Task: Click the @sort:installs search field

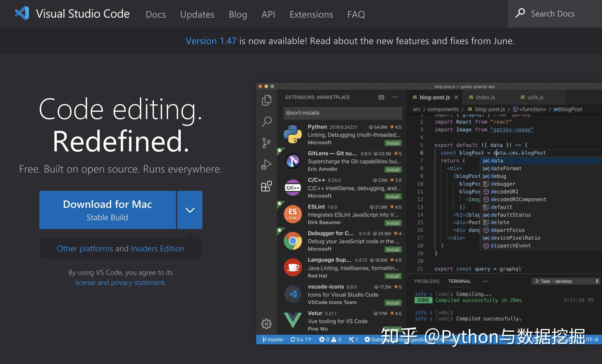Action: pos(343,113)
